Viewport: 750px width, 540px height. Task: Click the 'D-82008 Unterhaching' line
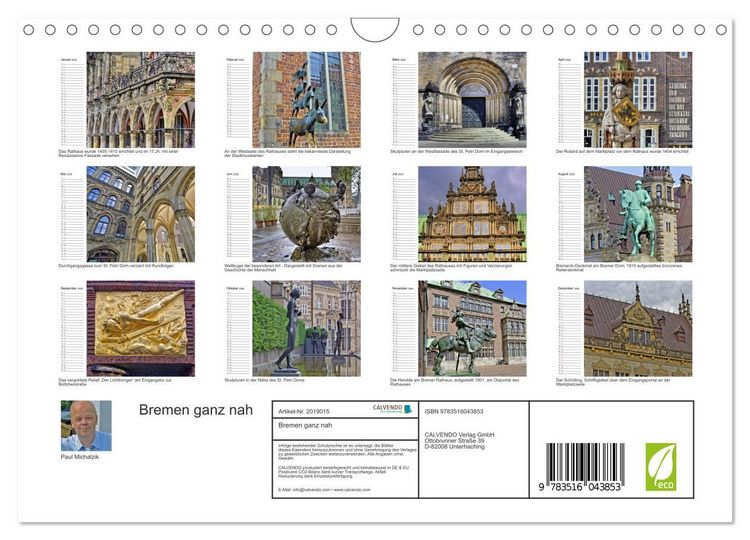[454, 446]
